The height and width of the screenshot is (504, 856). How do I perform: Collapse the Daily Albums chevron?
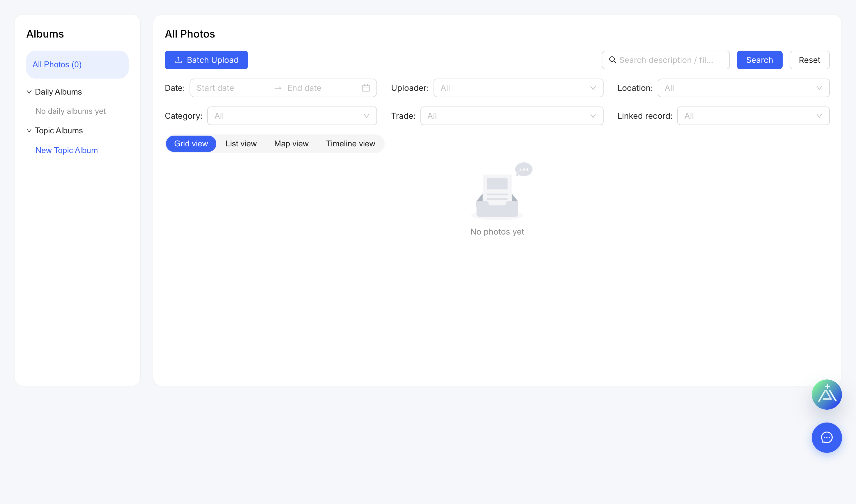point(29,92)
